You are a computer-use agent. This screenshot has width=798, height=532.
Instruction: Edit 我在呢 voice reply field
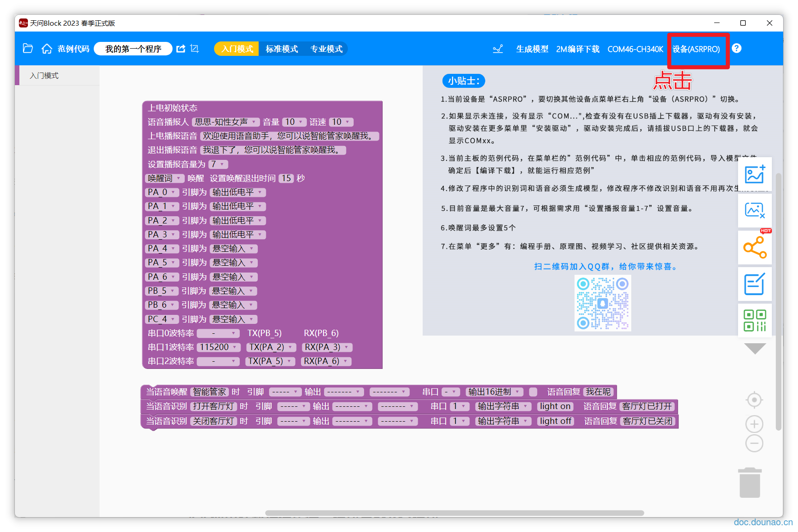[x=598, y=392]
